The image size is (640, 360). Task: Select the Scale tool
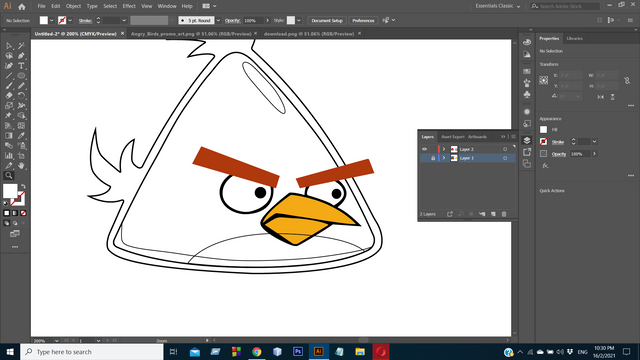pos(9,106)
